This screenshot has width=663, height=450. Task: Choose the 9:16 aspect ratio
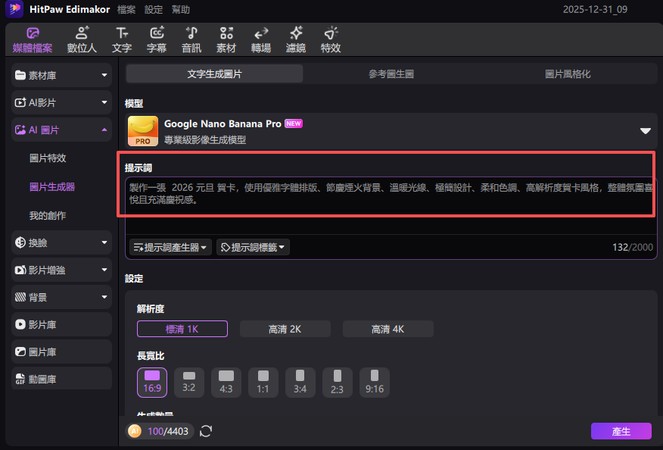pyautogui.click(x=374, y=382)
